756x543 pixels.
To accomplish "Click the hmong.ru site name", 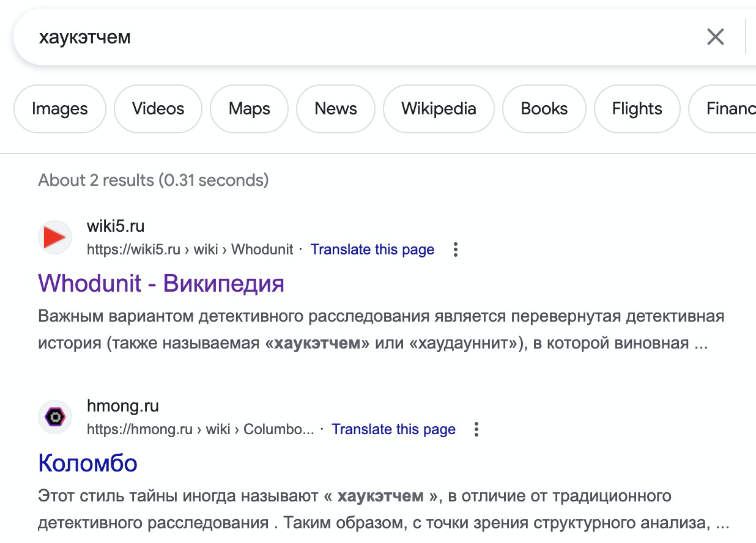I will [122, 406].
